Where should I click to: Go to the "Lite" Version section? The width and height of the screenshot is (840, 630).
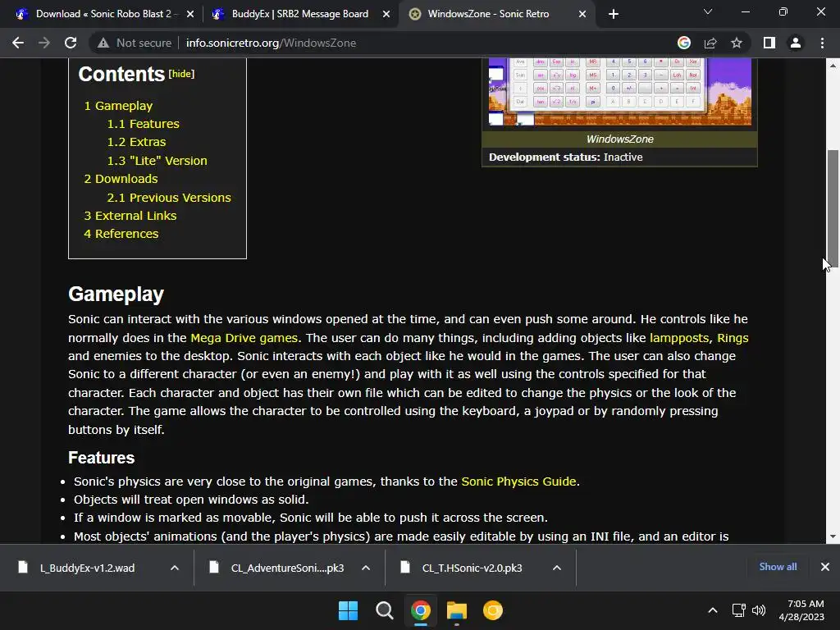157,161
